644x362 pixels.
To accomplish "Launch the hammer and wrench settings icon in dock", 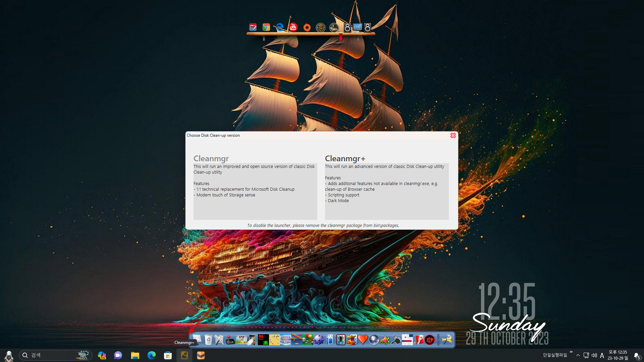I will pos(447,340).
